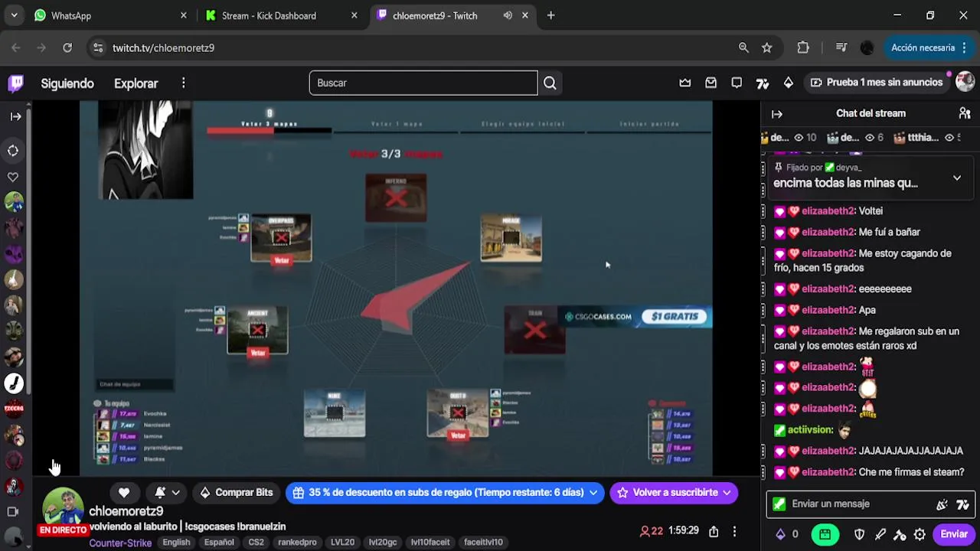980x551 pixels.
Task: Open the user profile avatar menu
Action: (965, 82)
